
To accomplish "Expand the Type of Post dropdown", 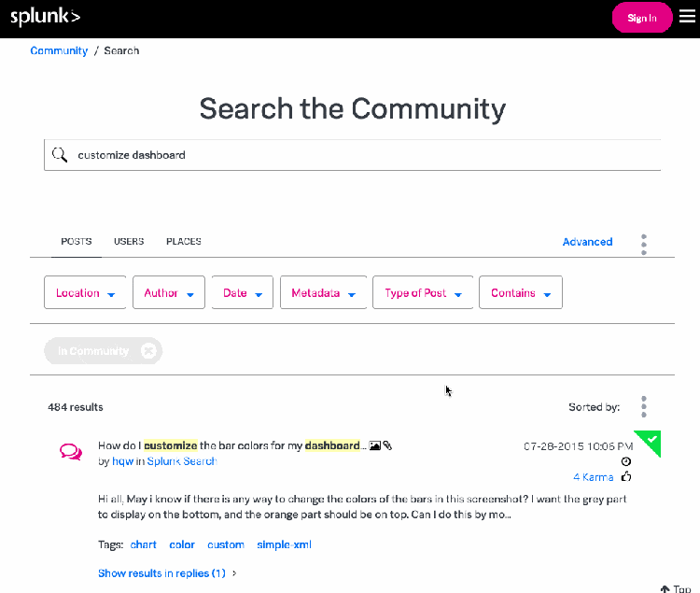I will pyautogui.click(x=423, y=293).
